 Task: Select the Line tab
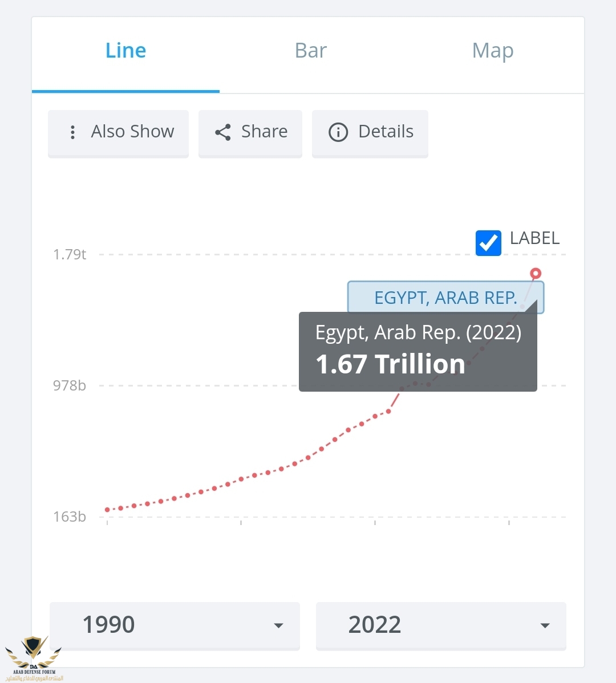coord(125,51)
